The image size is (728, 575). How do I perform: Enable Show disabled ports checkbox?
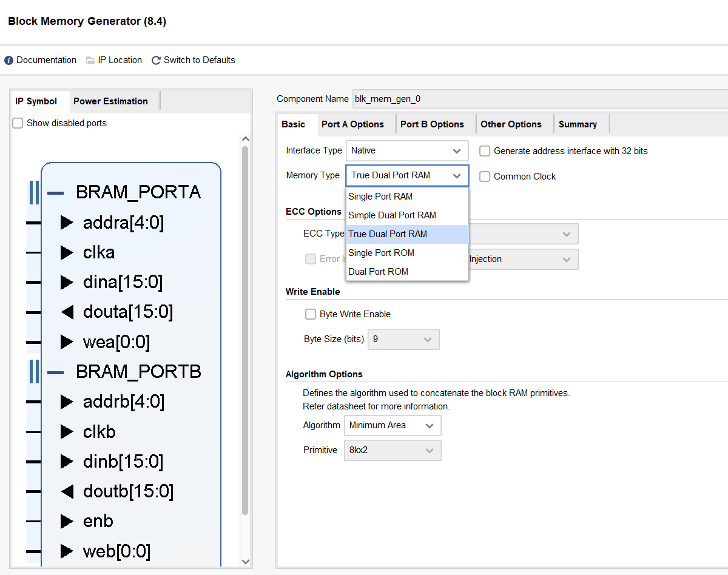click(18, 123)
